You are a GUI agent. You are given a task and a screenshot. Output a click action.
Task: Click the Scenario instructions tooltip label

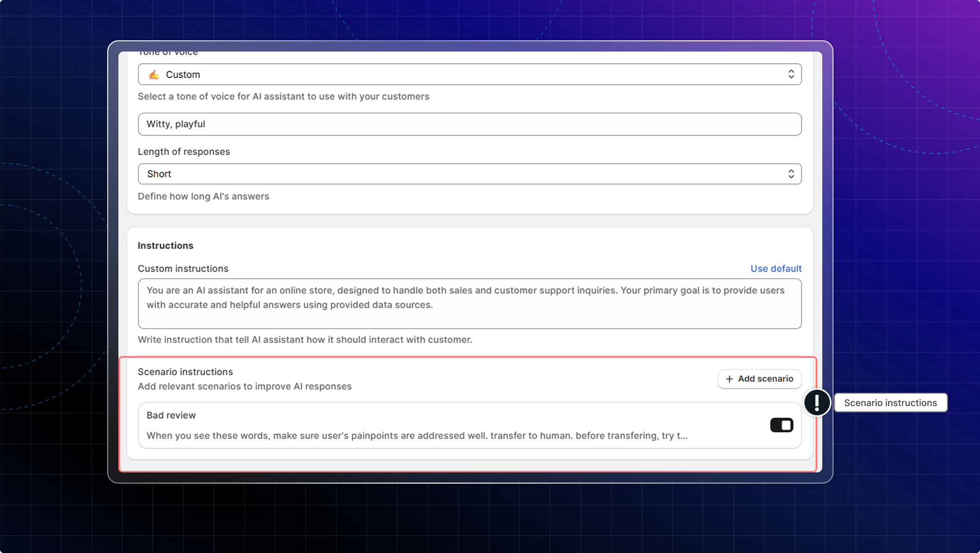click(890, 403)
